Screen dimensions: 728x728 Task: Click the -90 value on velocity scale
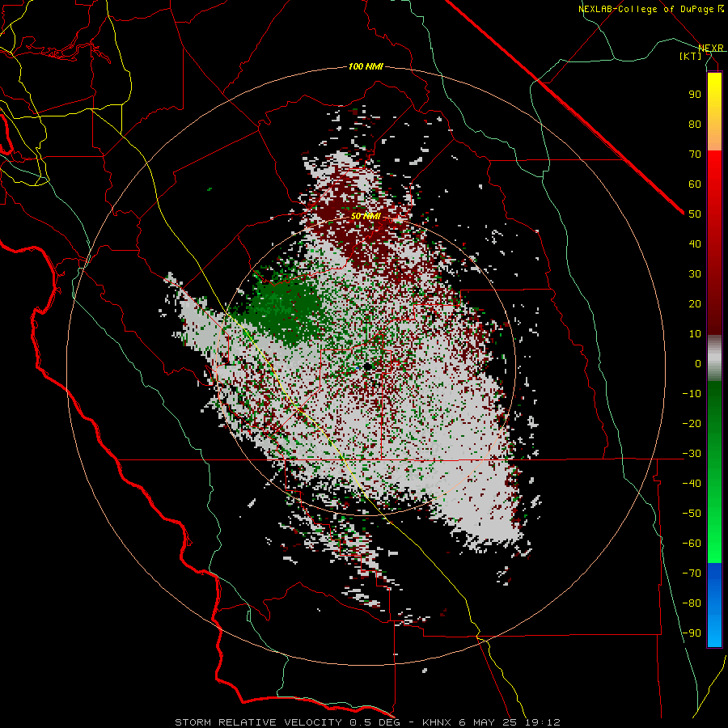pos(692,633)
